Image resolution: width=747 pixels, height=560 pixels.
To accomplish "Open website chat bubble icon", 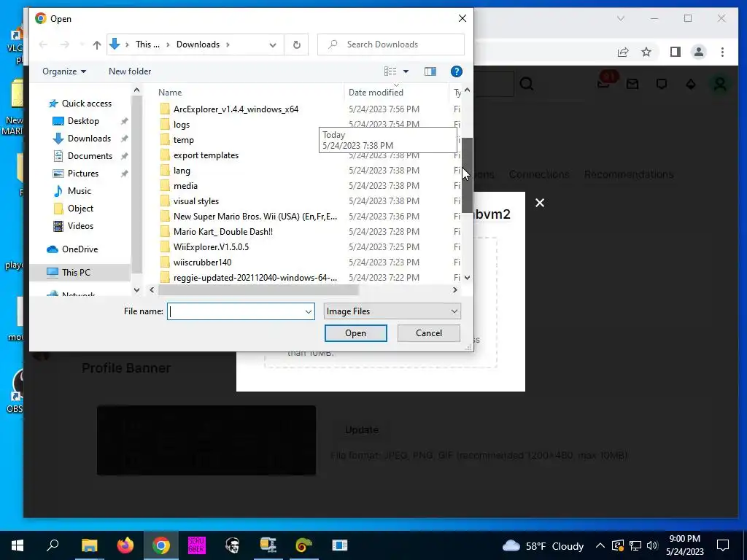I will tap(661, 85).
